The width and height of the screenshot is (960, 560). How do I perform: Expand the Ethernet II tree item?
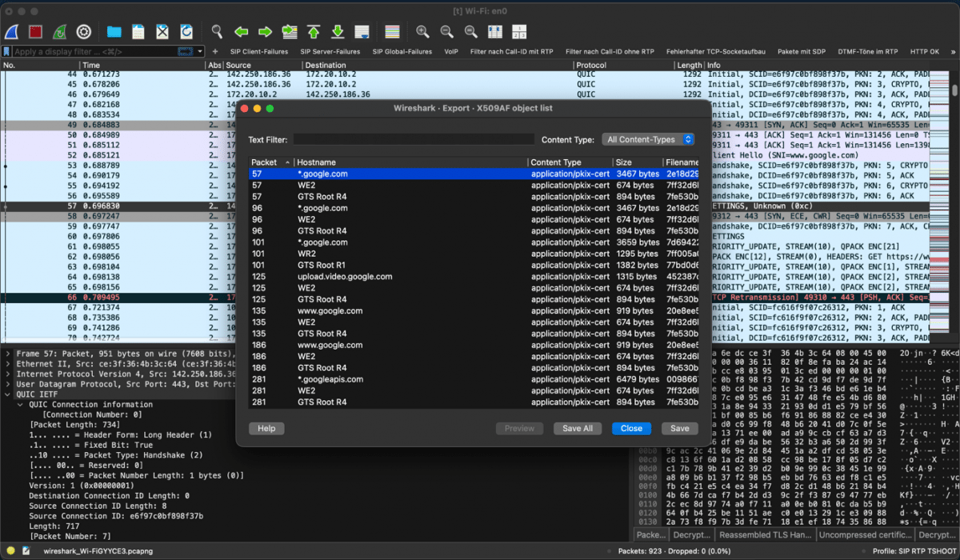[8, 362]
